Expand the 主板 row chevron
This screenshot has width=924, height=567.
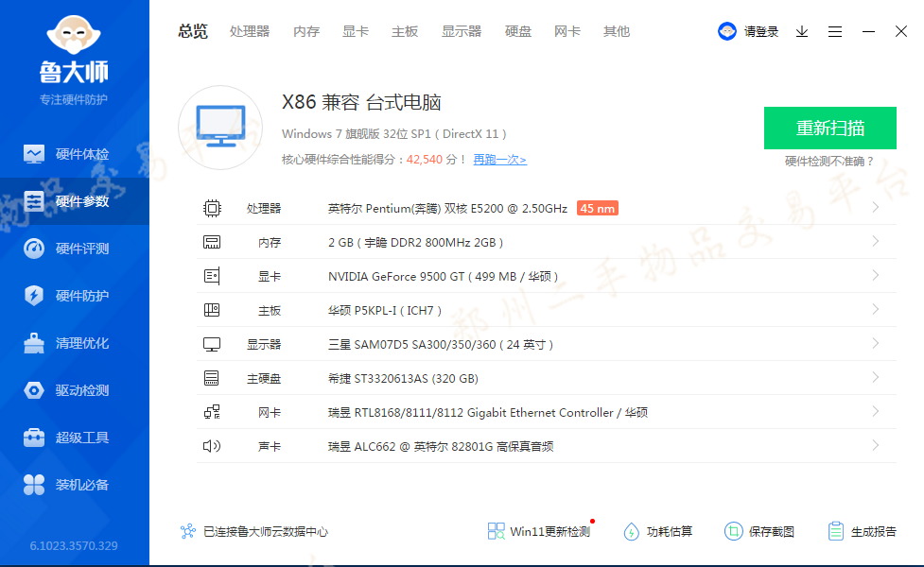[x=876, y=309]
